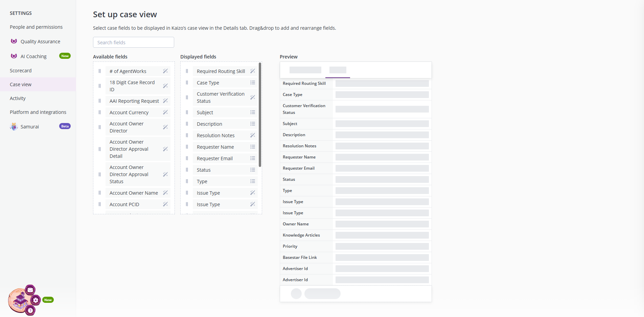This screenshot has width=644, height=317.
Task: Open Platform and integrations settings
Action: tap(38, 112)
